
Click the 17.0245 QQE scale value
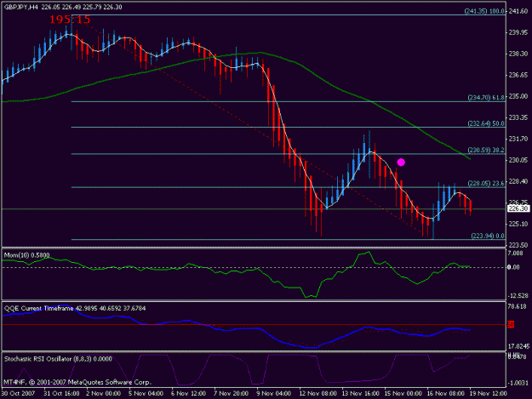[518, 346]
